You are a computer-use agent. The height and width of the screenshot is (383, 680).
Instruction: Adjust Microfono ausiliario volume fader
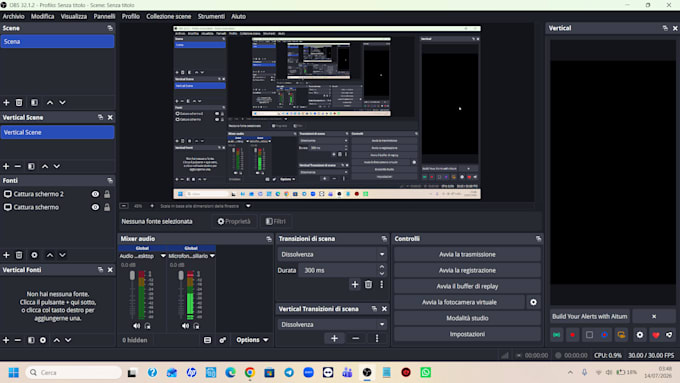(181, 276)
